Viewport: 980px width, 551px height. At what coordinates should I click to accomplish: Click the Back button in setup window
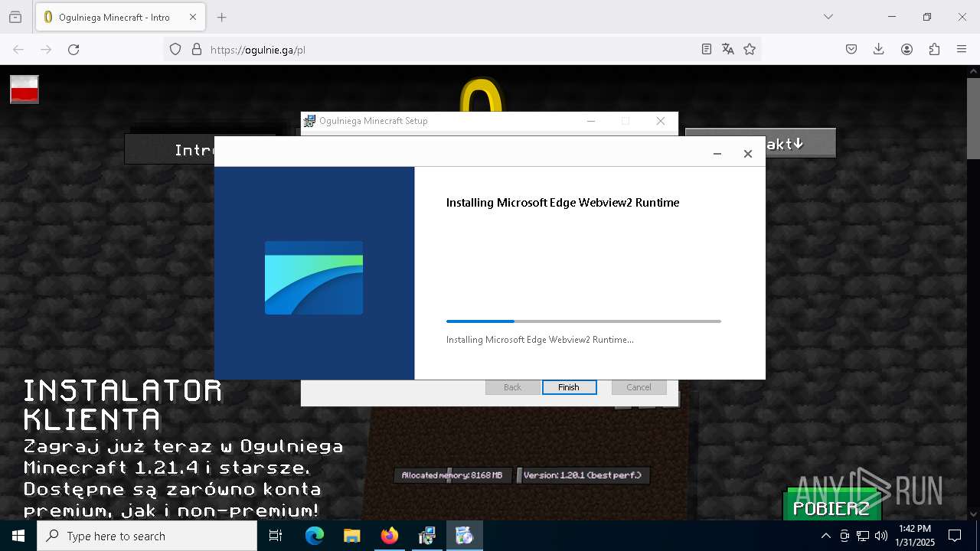click(x=512, y=387)
